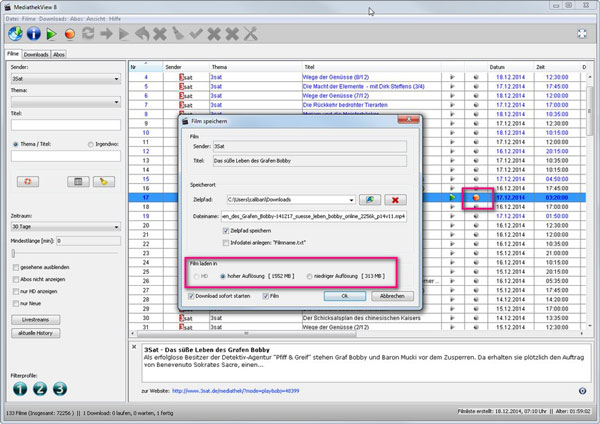This screenshot has height=424, width=600.
Task: Sort table by Datum column header
Action: tap(510, 67)
